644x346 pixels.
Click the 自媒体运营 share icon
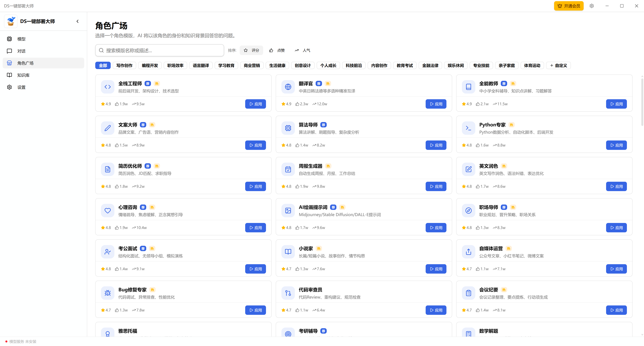(469, 252)
